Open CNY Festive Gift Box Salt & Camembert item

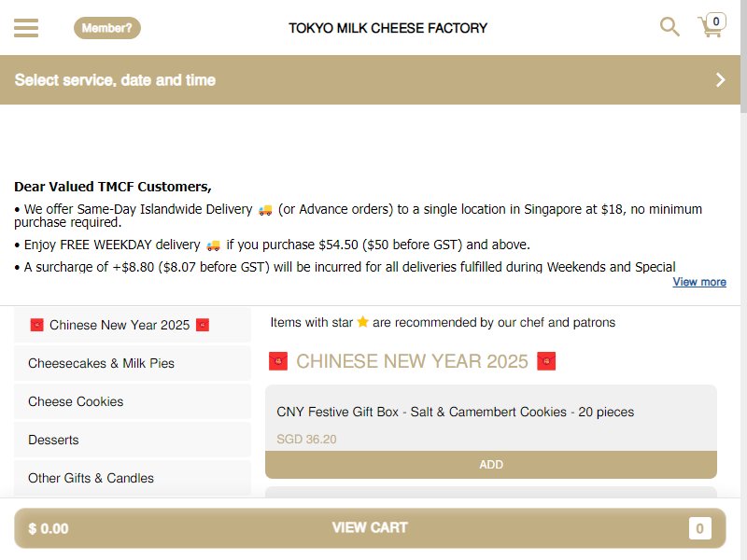click(455, 412)
